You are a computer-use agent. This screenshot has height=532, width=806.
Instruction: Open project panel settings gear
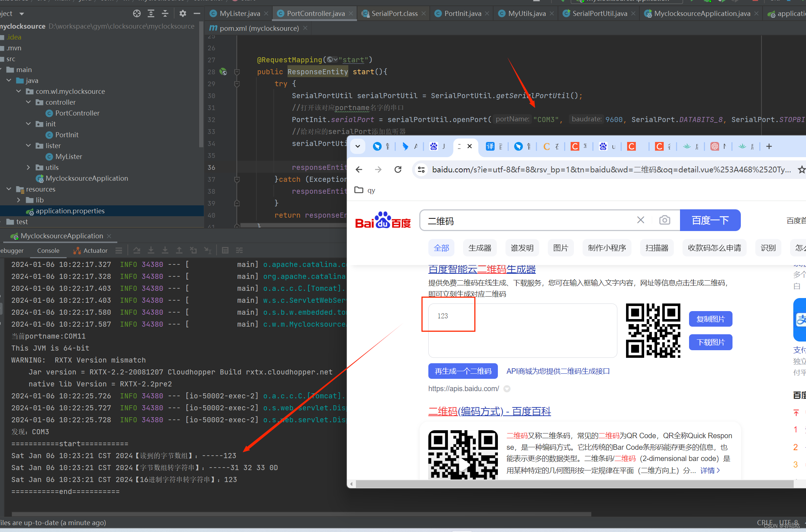coord(183,14)
